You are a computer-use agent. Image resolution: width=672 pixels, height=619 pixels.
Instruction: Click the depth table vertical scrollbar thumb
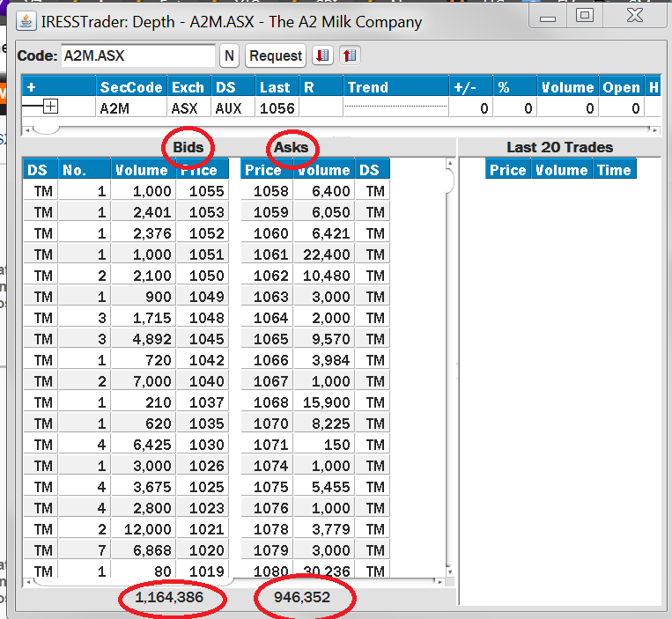[449, 181]
